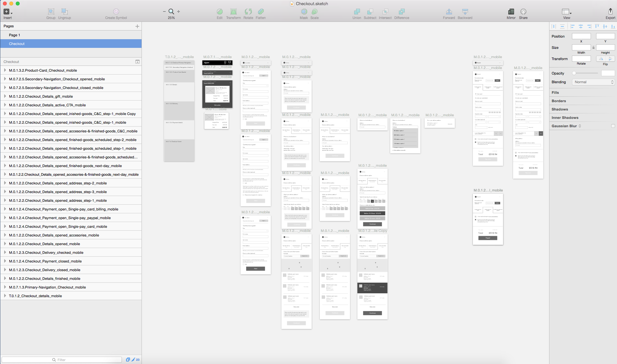Toggle the size lock proportions icon
Image resolution: width=617 pixels, height=364 pixels.
(x=594, y=48)
